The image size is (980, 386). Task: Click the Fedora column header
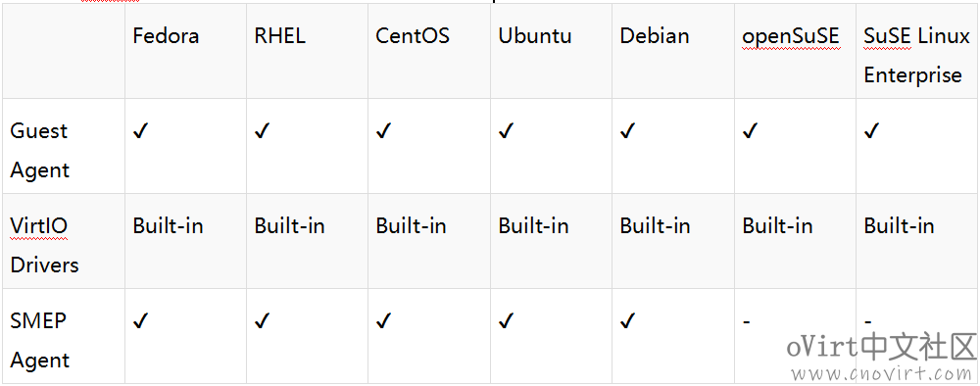166,35
